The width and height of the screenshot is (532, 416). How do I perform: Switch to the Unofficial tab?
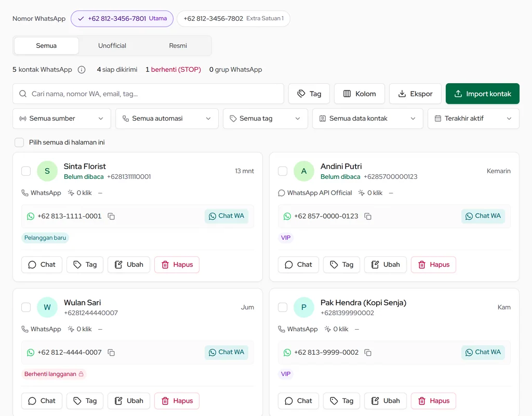click(x=112, y=46)
